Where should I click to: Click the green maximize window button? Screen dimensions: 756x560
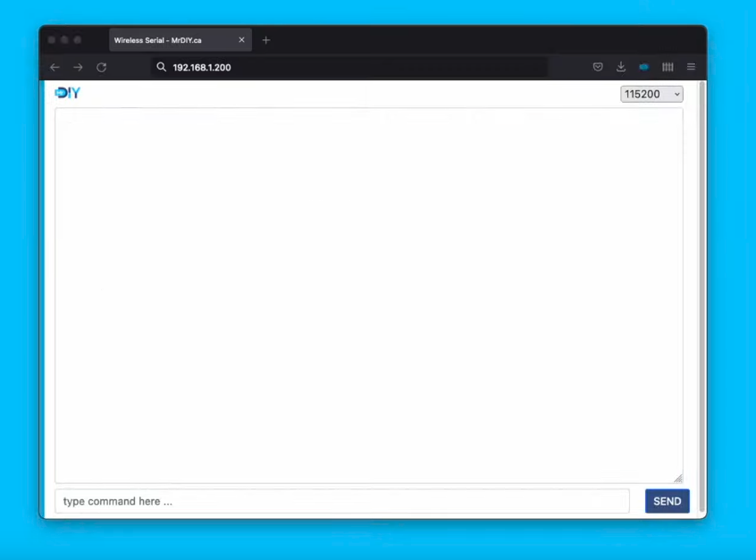point(78,40)
